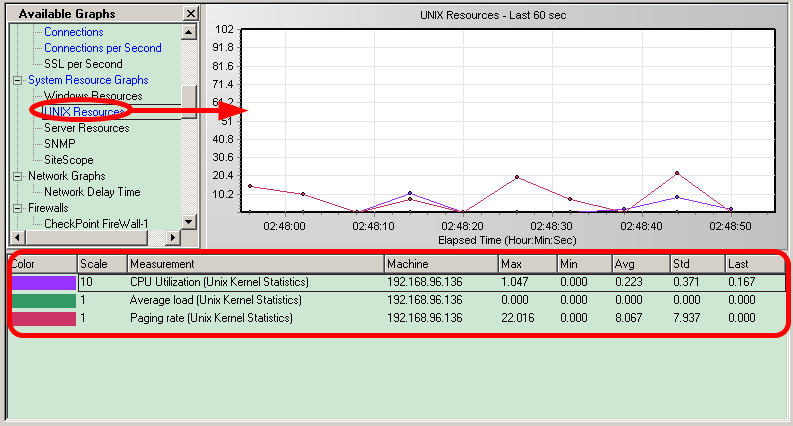Collapse the System Resource Graphs node

pyautogui.click(x=17, y=80)
